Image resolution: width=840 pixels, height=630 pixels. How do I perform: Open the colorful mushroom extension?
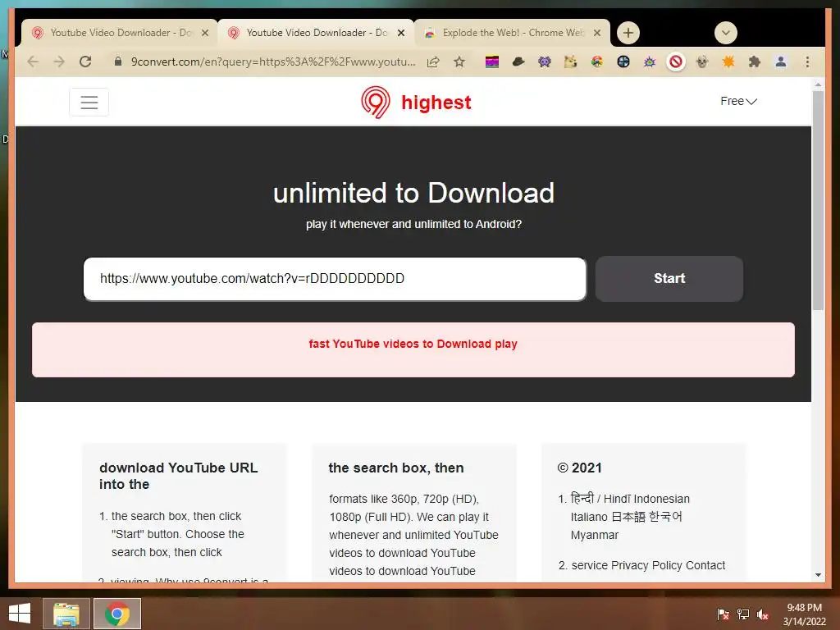597,62
